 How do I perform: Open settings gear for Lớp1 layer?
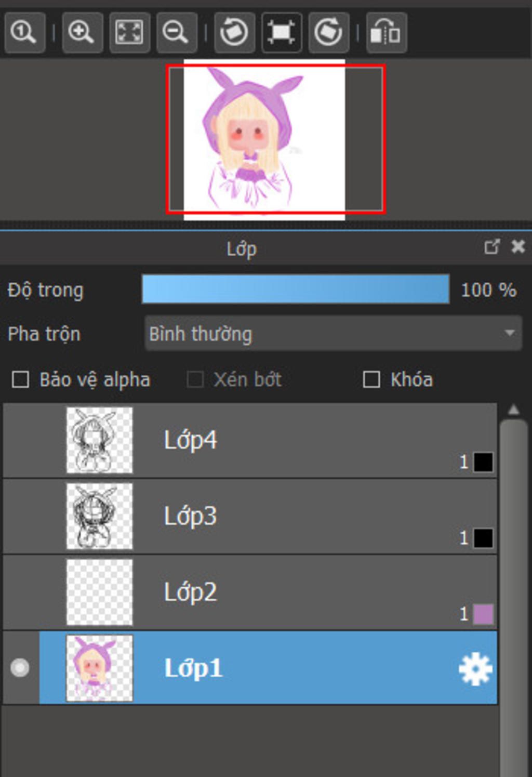[475, 669]
